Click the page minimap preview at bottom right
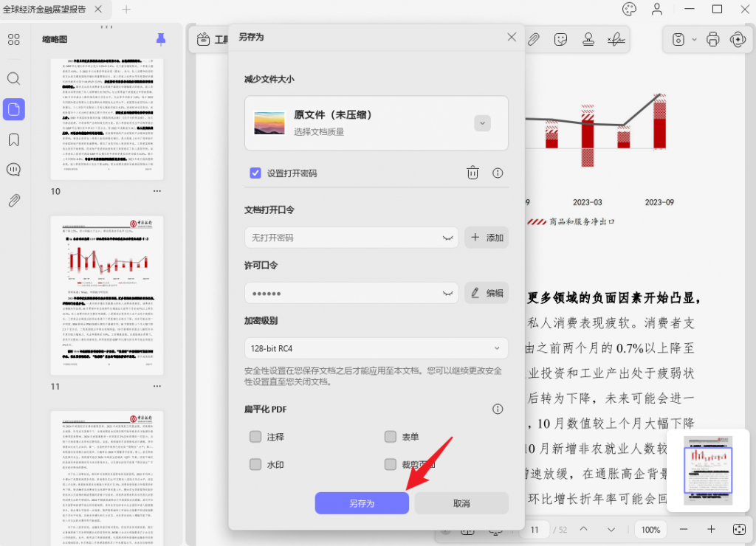The image size is (756, 546). pyautogui.click(x=708, y=470)
